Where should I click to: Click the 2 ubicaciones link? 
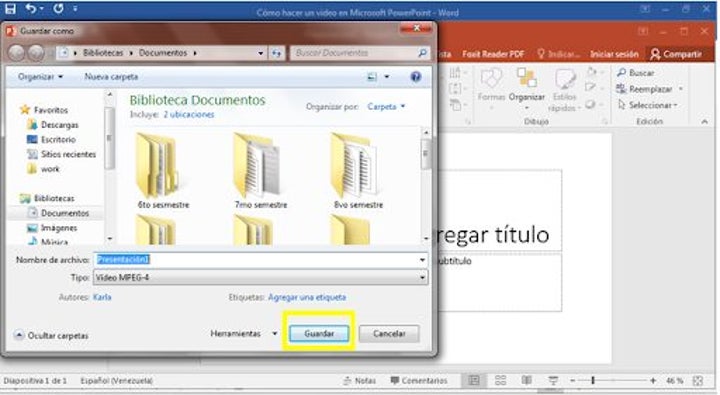[x=189, y=114]
